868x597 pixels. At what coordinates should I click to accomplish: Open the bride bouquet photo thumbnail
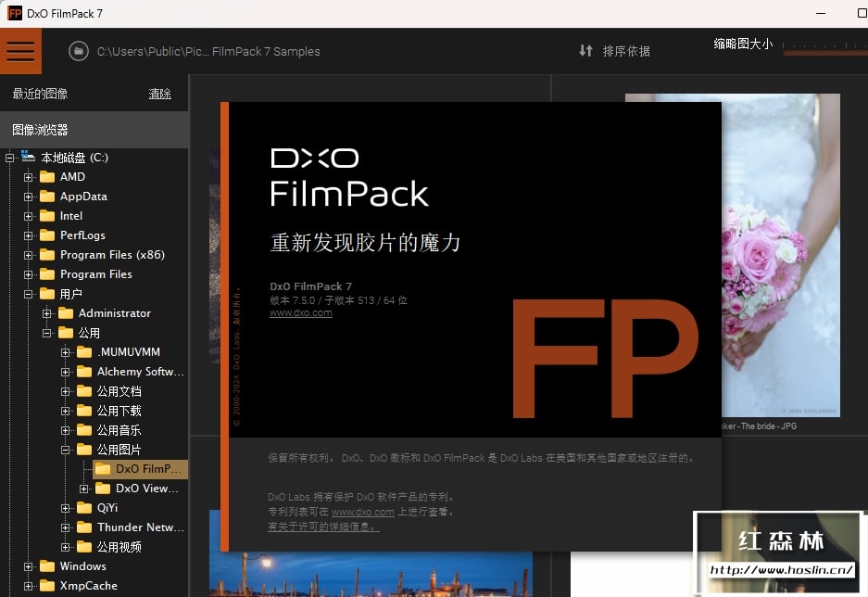[x=781, y=255]
